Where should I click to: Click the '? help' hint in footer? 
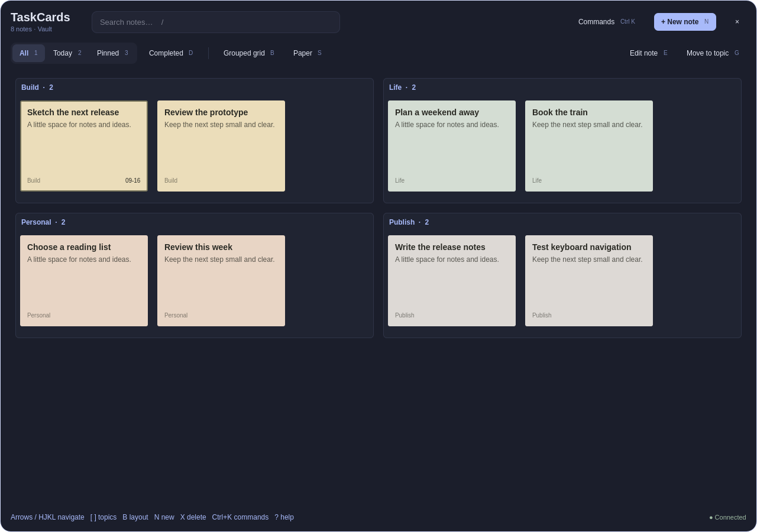pos(284,517)
